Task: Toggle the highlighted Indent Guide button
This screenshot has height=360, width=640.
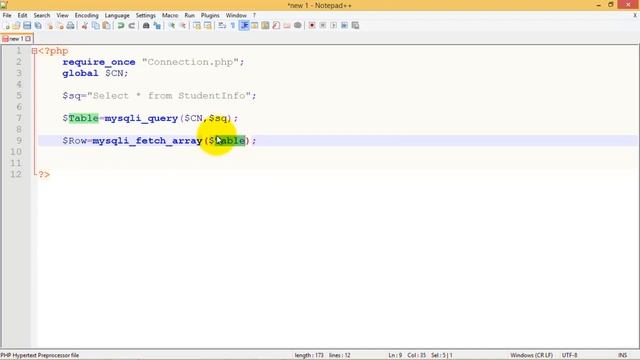Action: 244,26
